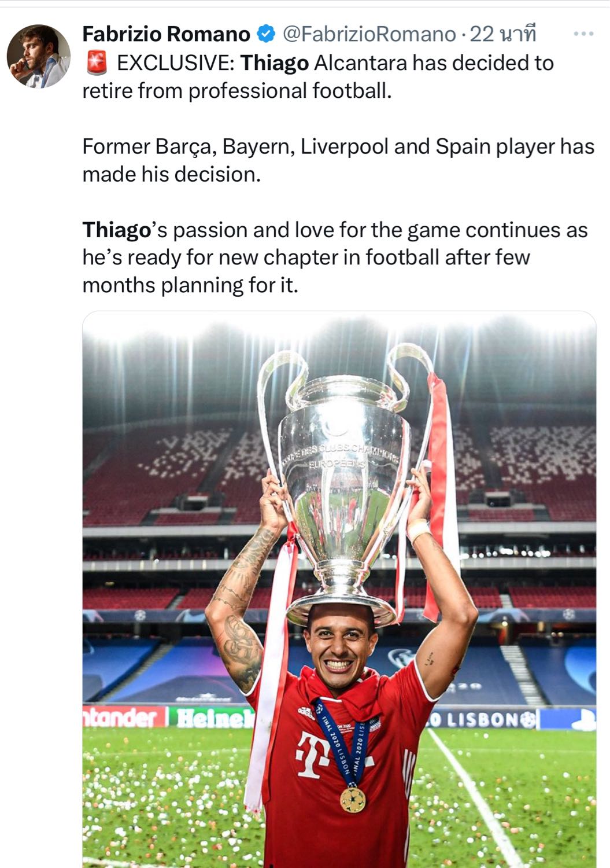Open the three-dot more options menu
The image size is (610, 868).
click(583, 34)
